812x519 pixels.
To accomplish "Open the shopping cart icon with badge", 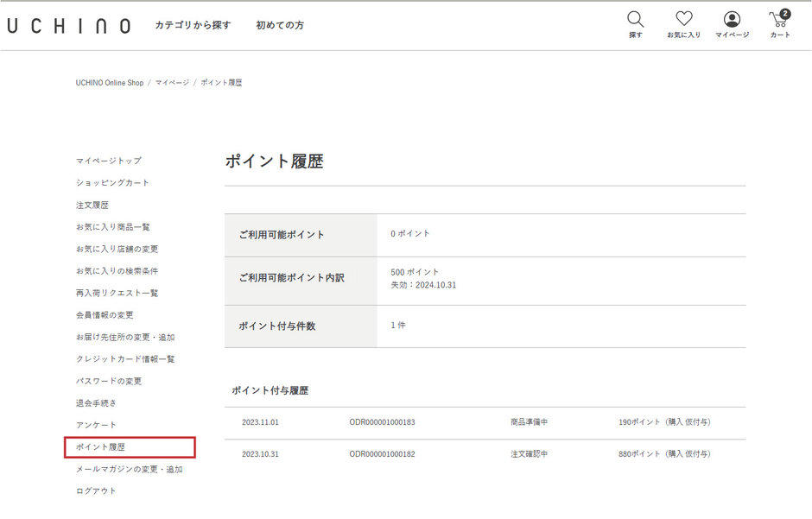I will (778, 19).
